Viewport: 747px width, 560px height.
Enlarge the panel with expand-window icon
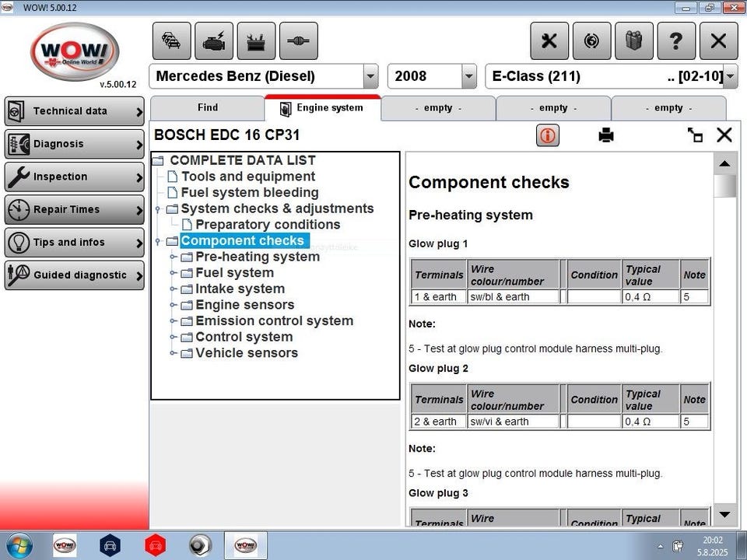point(695,135)
